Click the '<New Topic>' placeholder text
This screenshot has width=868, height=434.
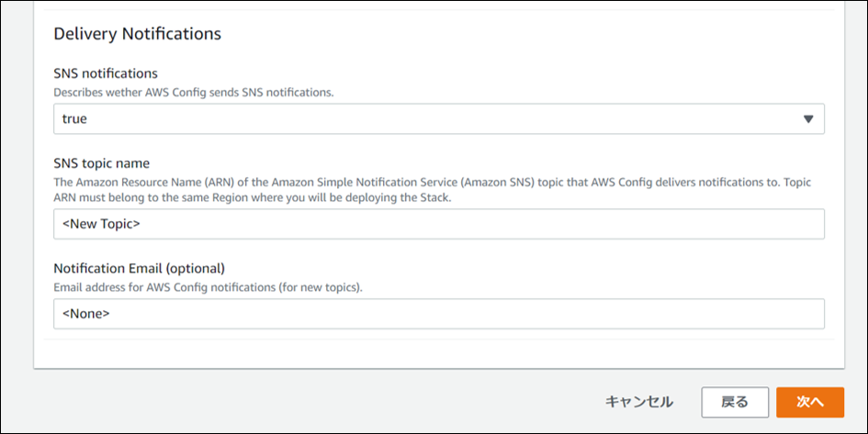click(x=101, y=224)
